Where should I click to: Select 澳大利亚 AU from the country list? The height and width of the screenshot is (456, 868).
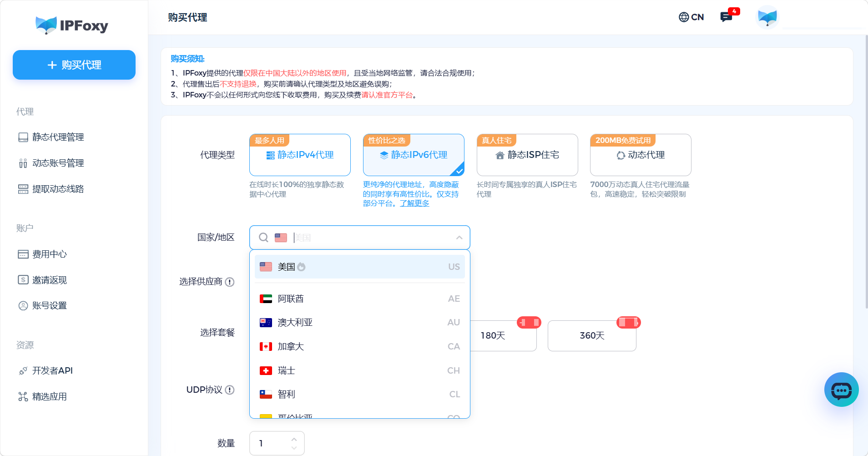pyautogui.click(x=359, y=322)
